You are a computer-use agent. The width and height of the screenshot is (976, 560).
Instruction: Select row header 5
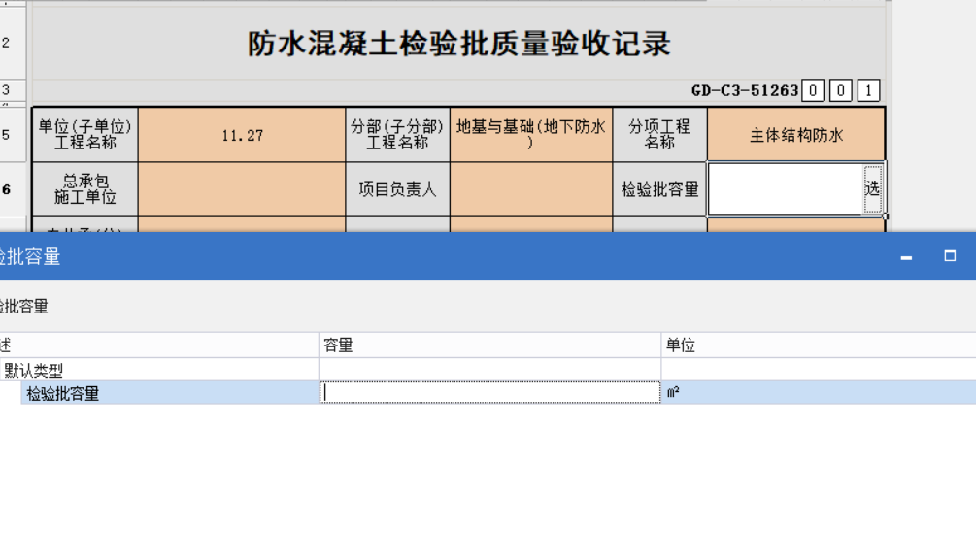tap(7, 135)
